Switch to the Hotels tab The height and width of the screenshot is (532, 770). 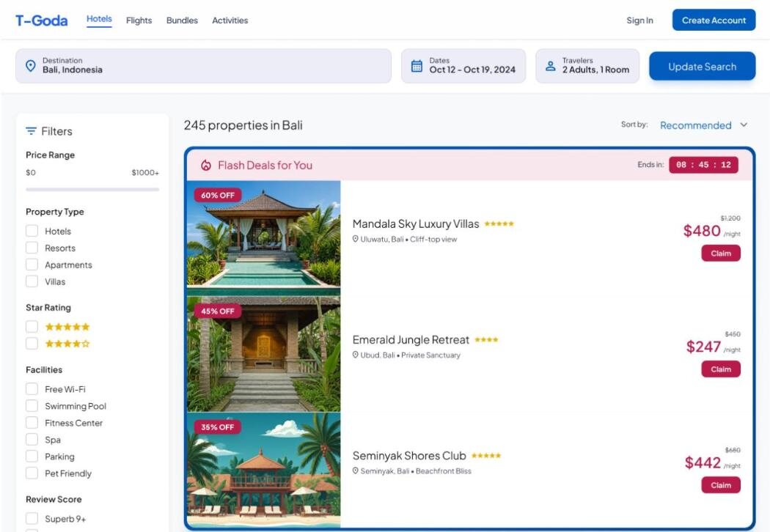99,19
